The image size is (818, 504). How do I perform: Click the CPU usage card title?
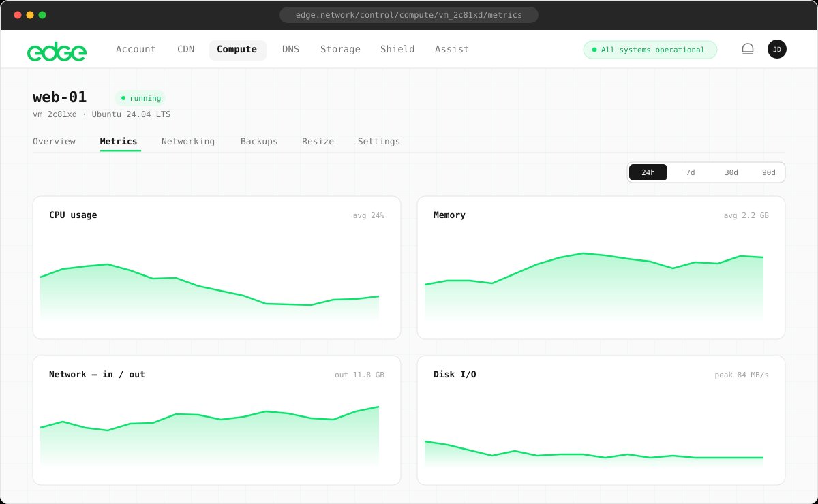tap(73, 215)
